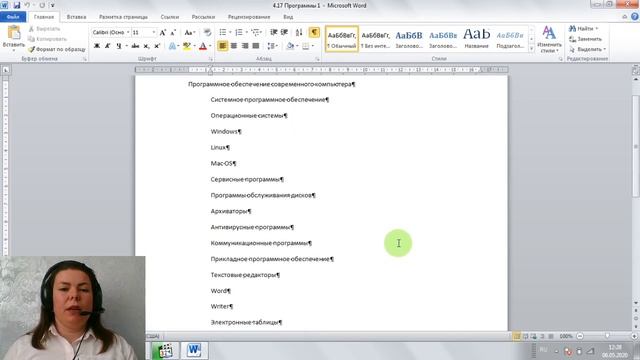Toggle bold formatting (Ж)

point(97,46)
